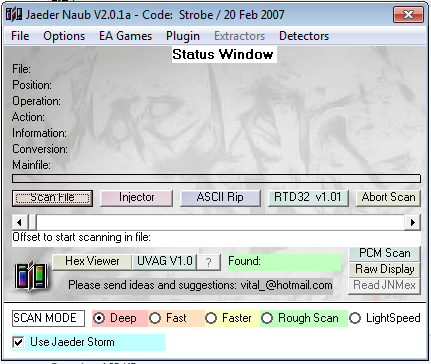The height and width of the screenshot is (364, 431).
Task: Click the 'Mainfile:' status label
Action: [x=31, y=165]
